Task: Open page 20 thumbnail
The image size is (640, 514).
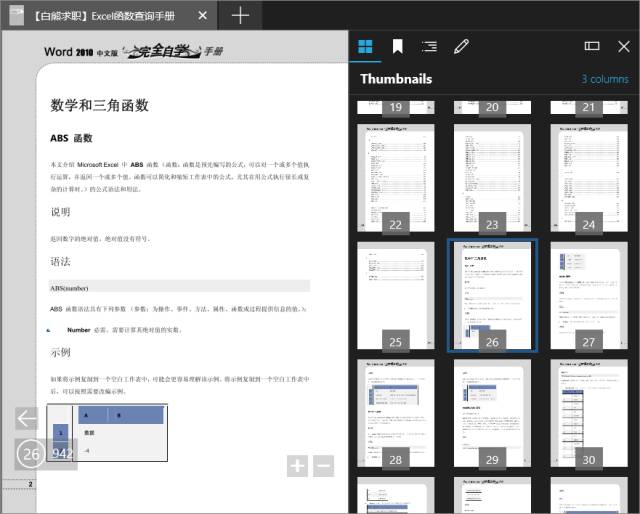Action: click(492, 107)
